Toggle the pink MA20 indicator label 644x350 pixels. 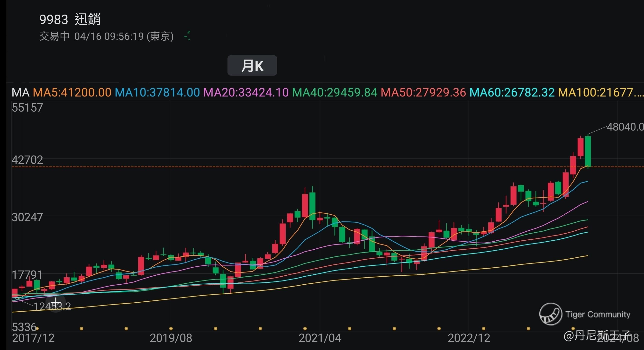246,92
